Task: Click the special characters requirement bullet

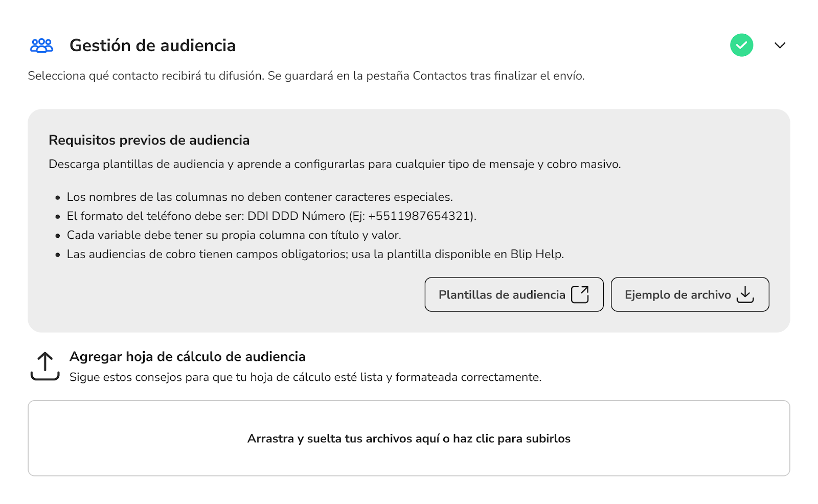Action: (x=259, y=197)
